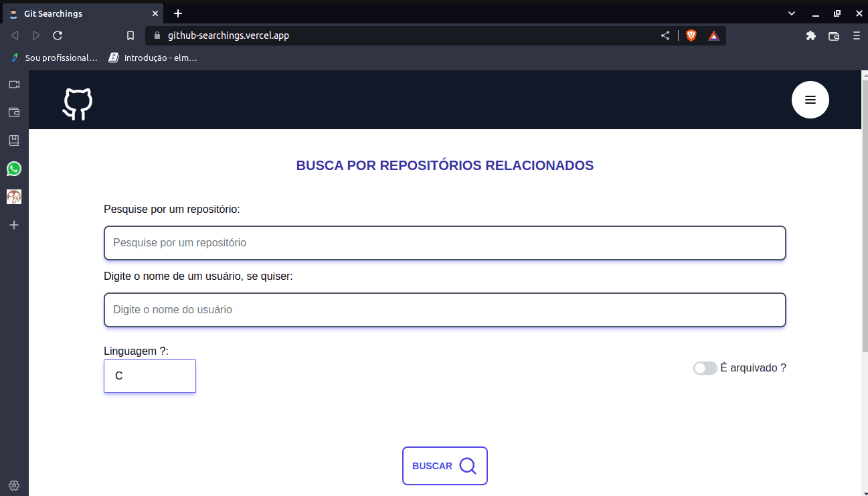The image size is (868, 496).
Task: Click the Linguagem ?: label
Action: (x=137, y=351)
